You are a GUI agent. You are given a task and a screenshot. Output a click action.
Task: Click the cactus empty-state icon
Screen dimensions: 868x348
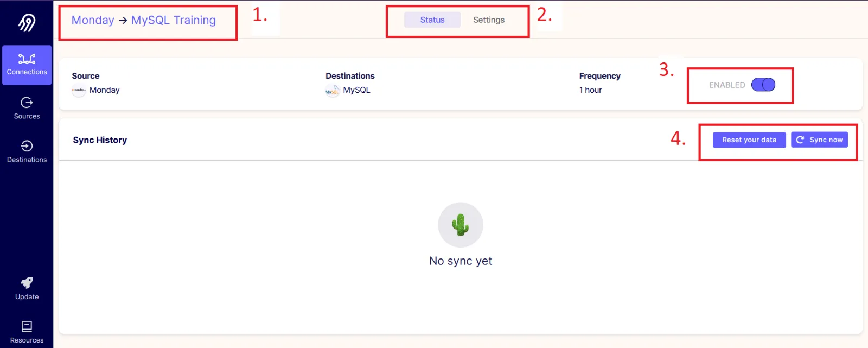[461, 225]
